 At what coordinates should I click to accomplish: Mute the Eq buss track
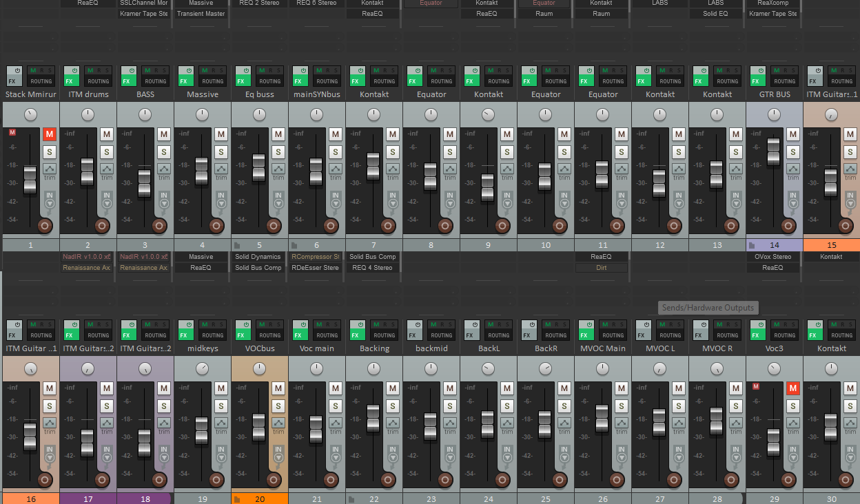[x=278, y=134]
